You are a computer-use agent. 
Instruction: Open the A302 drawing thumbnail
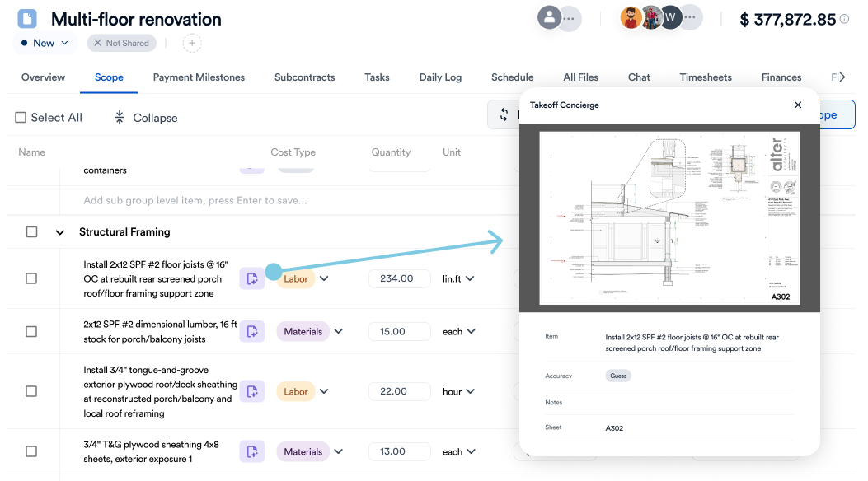(669, 217)
